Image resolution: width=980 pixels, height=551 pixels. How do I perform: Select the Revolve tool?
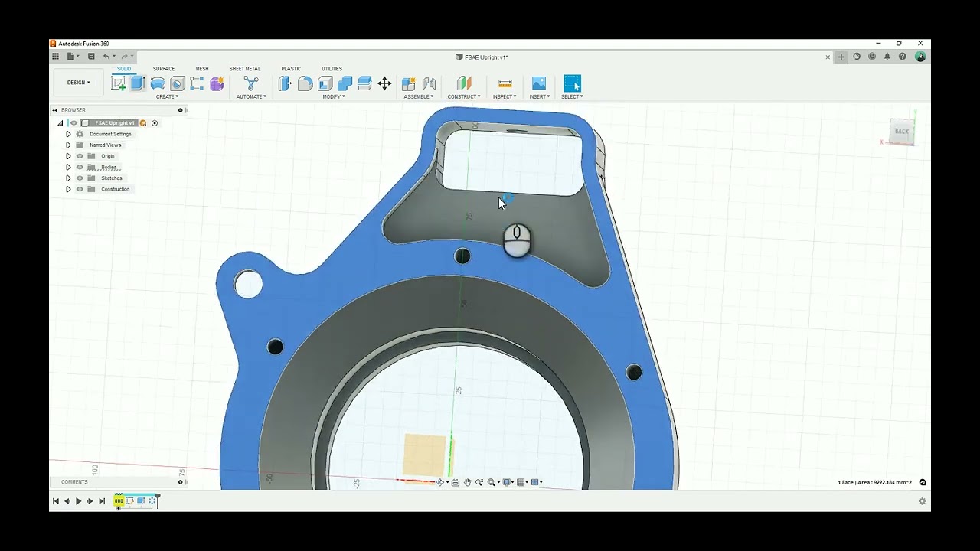(158, 83)
